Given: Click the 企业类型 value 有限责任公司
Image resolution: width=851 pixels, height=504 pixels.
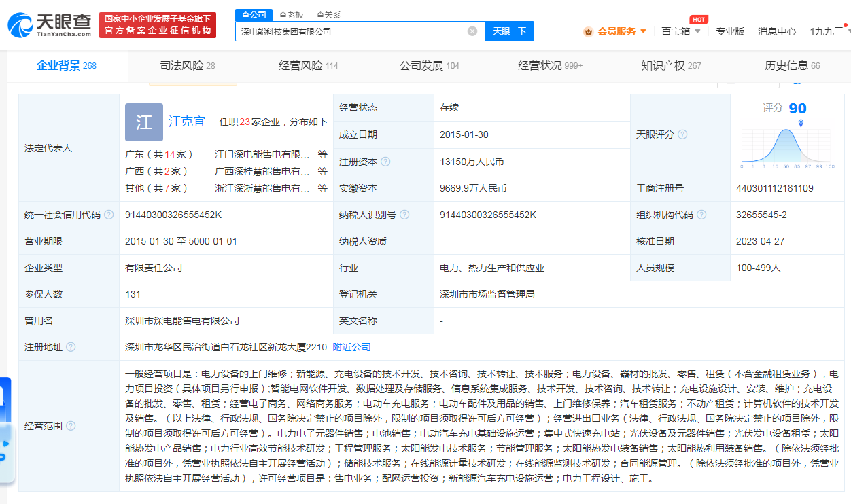Looking at the screenshot, I should pyautogui.click(x=154, y=268).
